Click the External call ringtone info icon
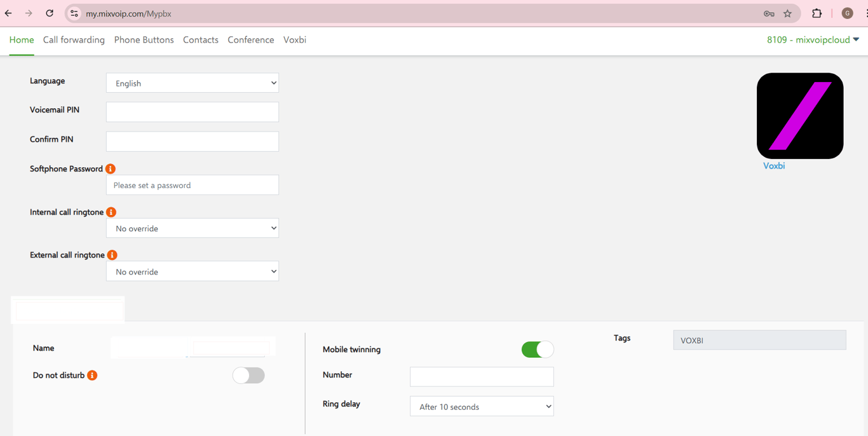The height and width of the screenshot is (436, 868). coord(112,255)
